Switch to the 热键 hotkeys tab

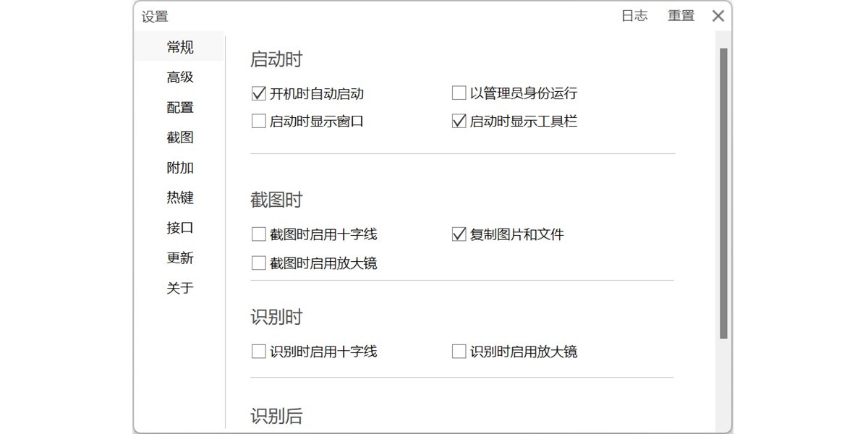pyautogui.click(x=180, y=197)
